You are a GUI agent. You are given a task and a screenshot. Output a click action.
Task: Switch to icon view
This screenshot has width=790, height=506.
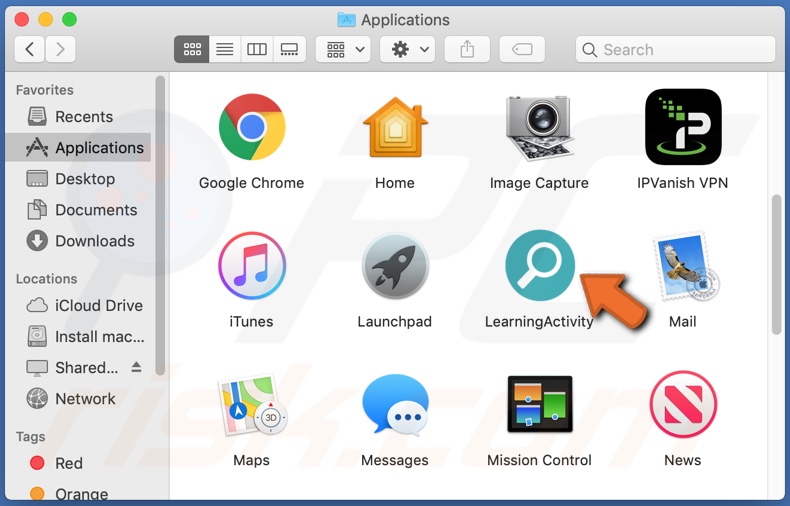(192, 49)
